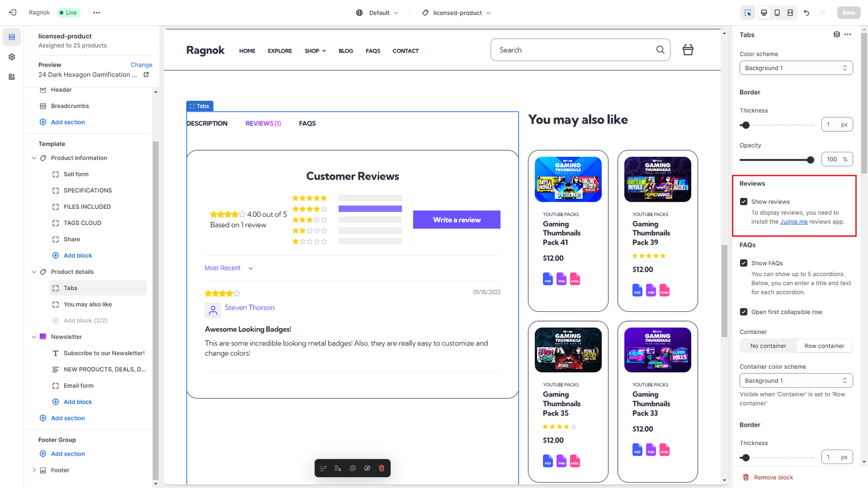Adjust the bottom container Border Thickness slider

click(777, 458)
